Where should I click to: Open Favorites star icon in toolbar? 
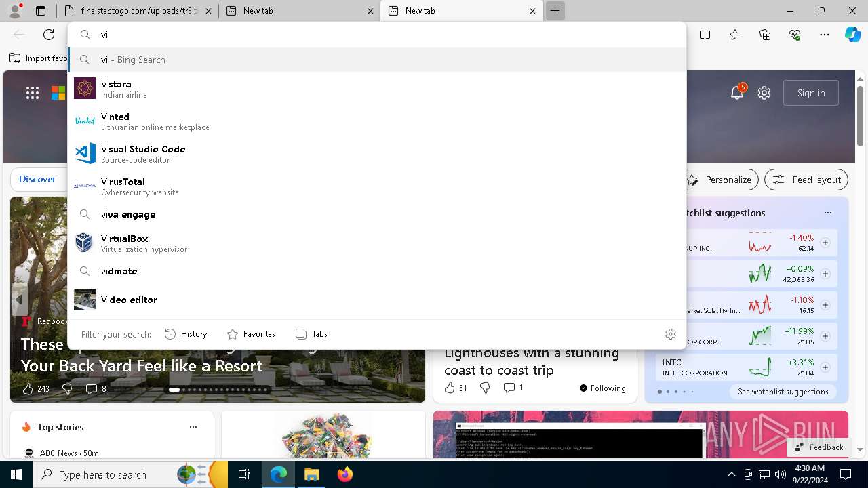(735, 35)
